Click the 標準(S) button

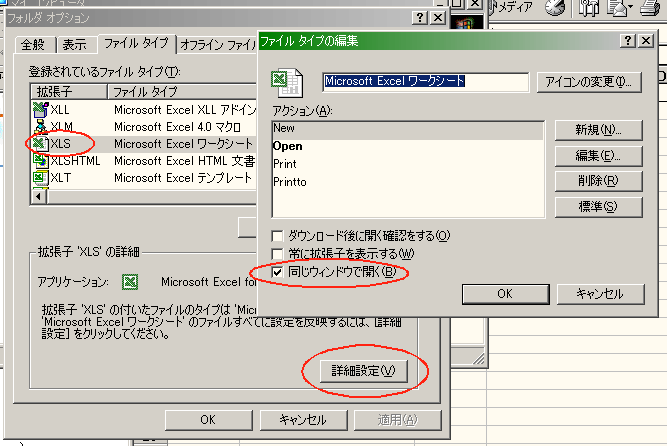598,207
